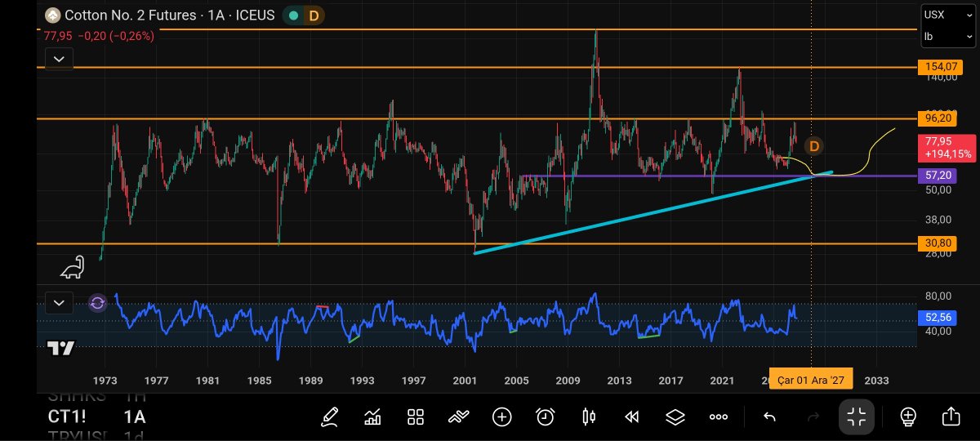Share the chart using share icon
The height and width of the screenshot is (441, 980).
pos(951,417)
